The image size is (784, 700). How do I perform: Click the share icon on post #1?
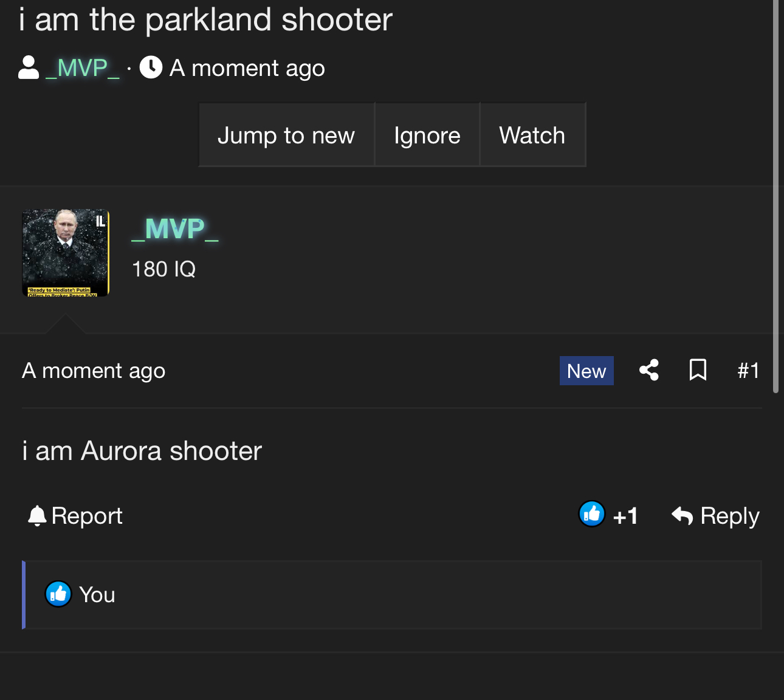click(649, 370)
